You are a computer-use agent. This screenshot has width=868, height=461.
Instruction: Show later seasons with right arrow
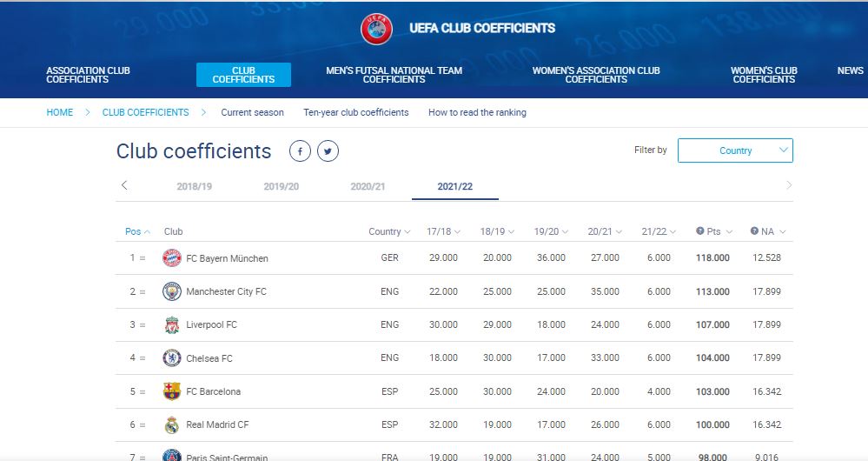(789, 185)
